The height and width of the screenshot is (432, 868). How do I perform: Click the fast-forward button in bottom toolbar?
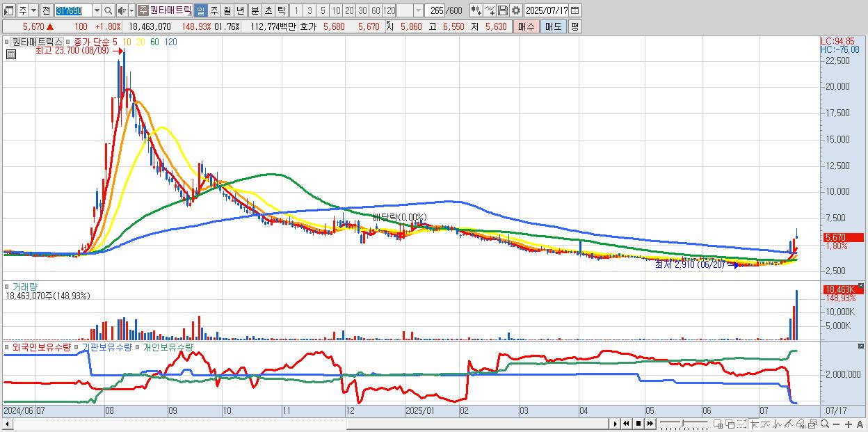tap(650, 424)
